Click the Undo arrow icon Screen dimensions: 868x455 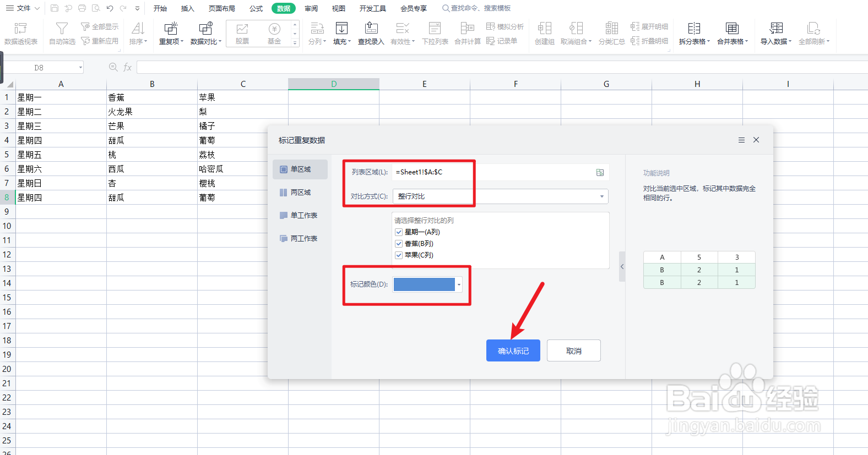point(110,8)
